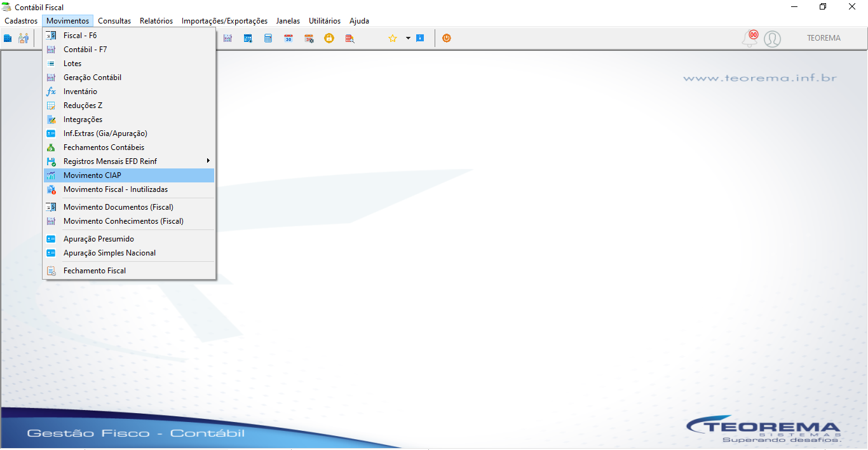Click the calendar 30 icon with gear
Image resolution: width=868 pixels, height=450 pixels.
[309, 38]
